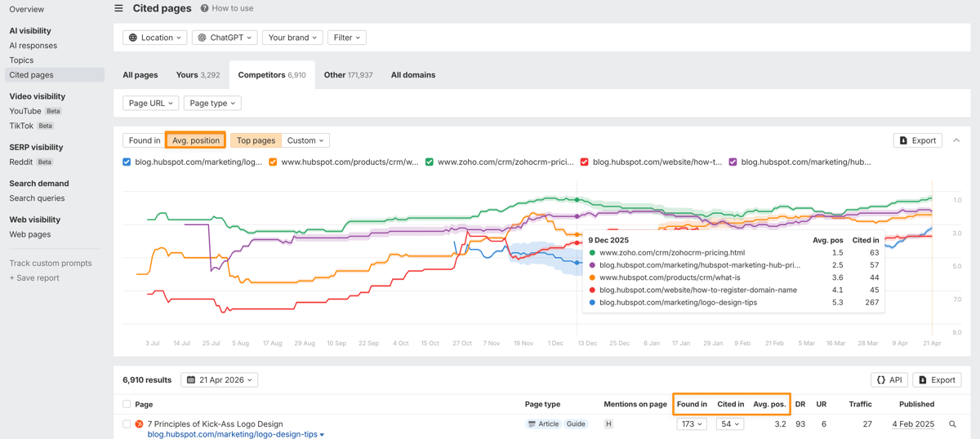
Task: Open the ChatGPT model dropdown
Action: tap(225, 38)
